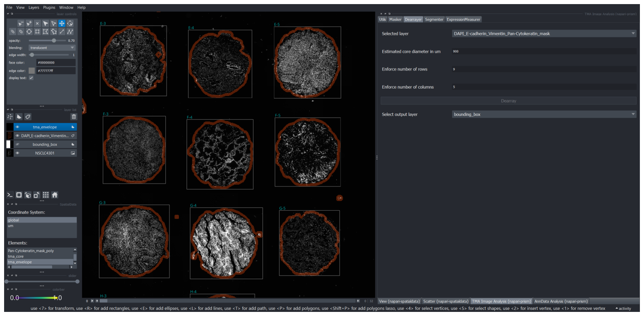This screenshot has width=644, height=316.
Task: Create a new shapes layer
Action: pos(19,117)
